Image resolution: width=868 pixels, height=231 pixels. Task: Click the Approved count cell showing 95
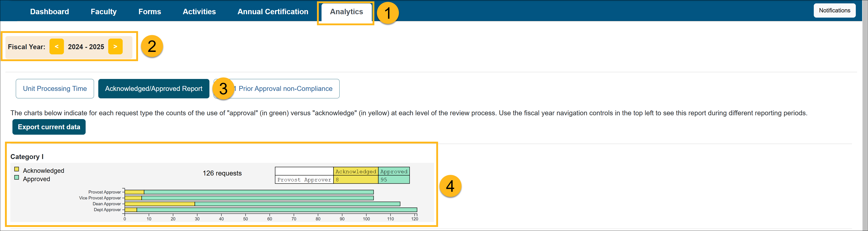coord(394,180)
